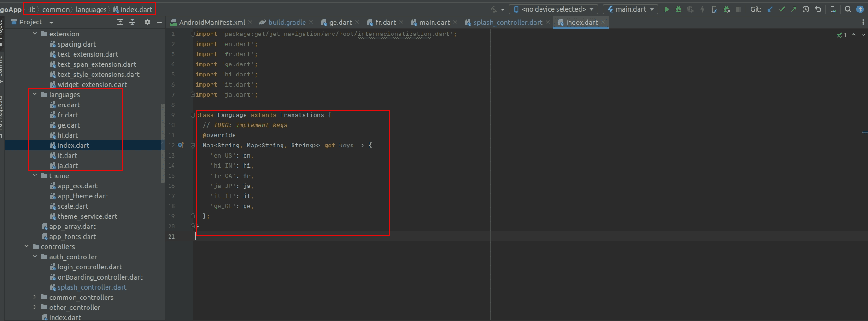Open Project panel settings gear
Screen dimensions: 868x321
click(147, 22)
